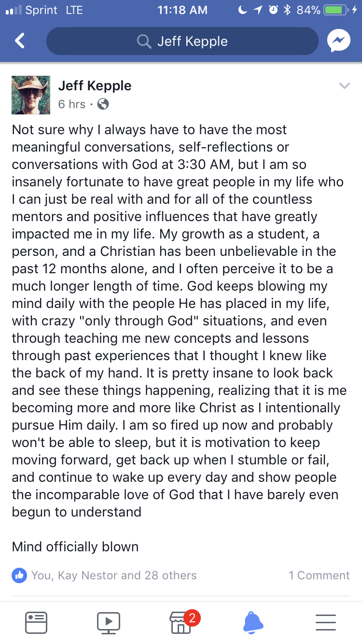Viewport: 362px width, 644px height.
Task: Open the News Feed tab
Action: tap(36, 622)
